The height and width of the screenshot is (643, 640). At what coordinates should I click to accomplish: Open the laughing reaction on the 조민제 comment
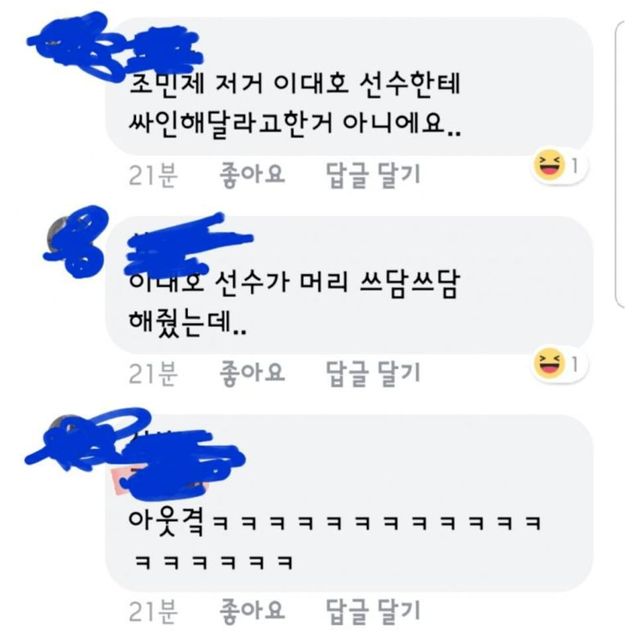[x=559, y=166]
